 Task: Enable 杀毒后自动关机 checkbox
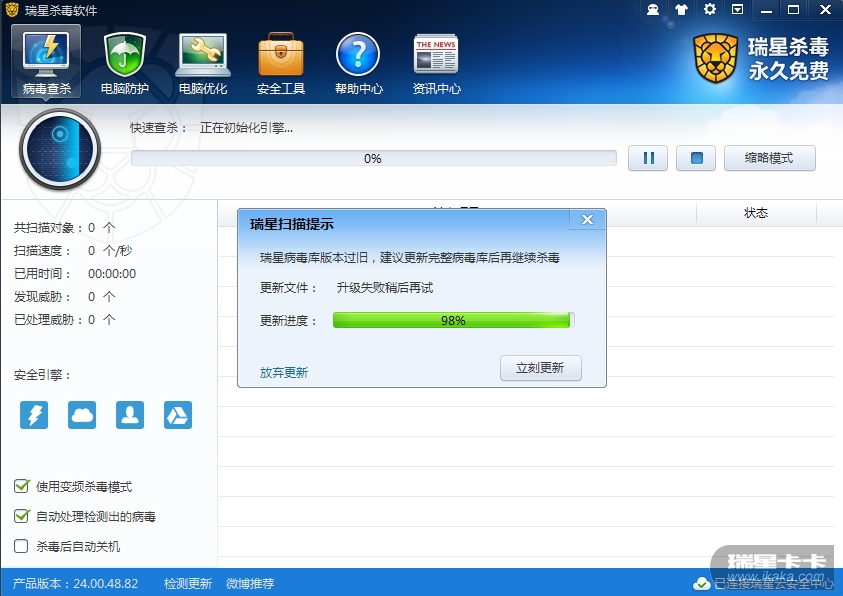(22, 546)
